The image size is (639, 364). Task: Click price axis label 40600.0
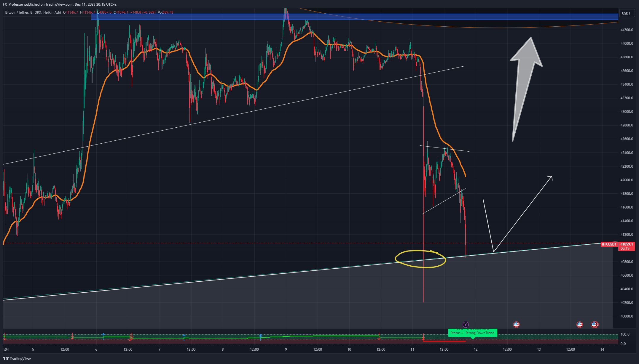627,275
